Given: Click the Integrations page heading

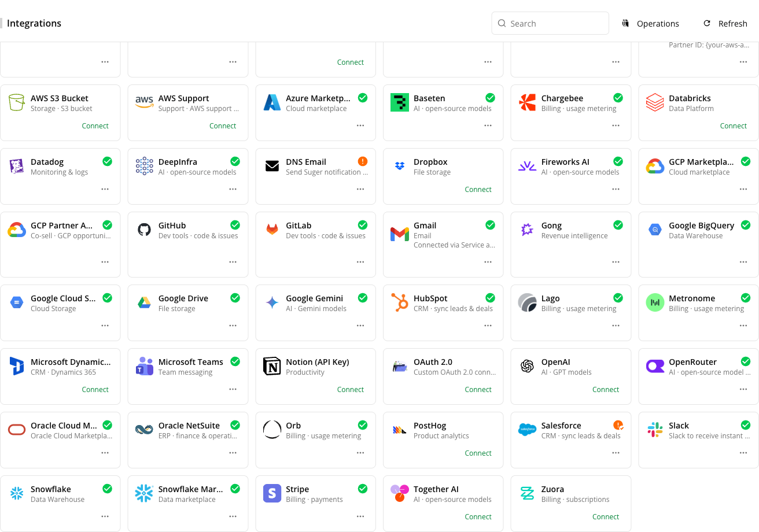Looking at the screenshot, I should pyautogui.click(x=34, y=23).
